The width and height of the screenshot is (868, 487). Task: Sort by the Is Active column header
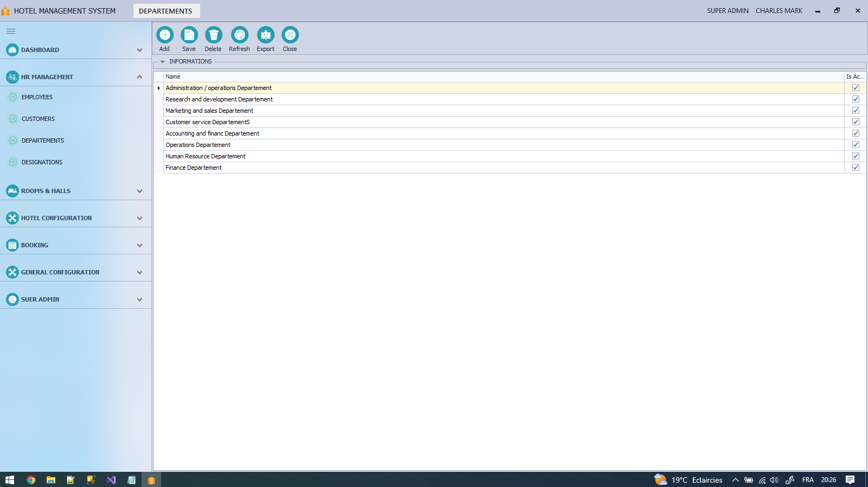click(855, 76)
